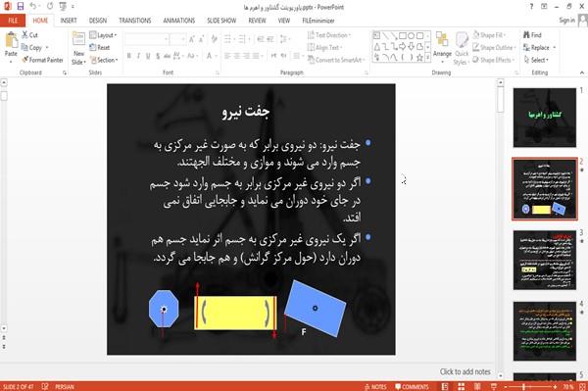The height and width of the screenshot is (391, 588).
Task: Click PERSIAN language indicator
Action: [65, 386]
